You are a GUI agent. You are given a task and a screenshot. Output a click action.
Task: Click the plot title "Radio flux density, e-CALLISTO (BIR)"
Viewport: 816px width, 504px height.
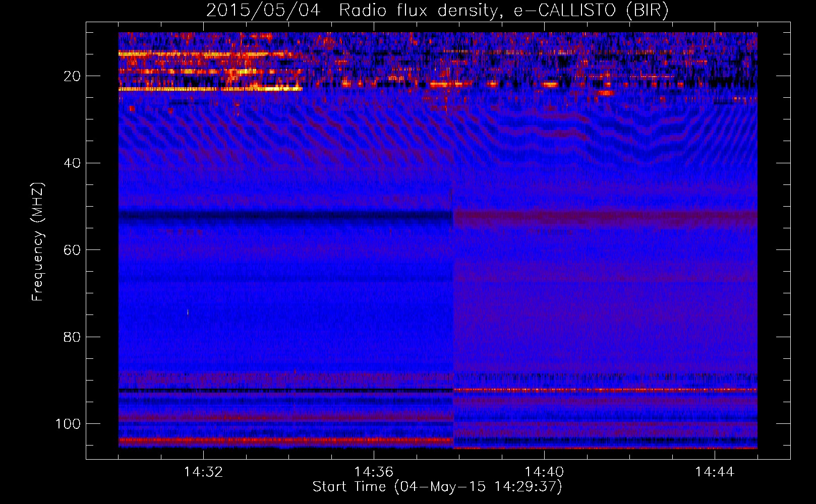503,11
